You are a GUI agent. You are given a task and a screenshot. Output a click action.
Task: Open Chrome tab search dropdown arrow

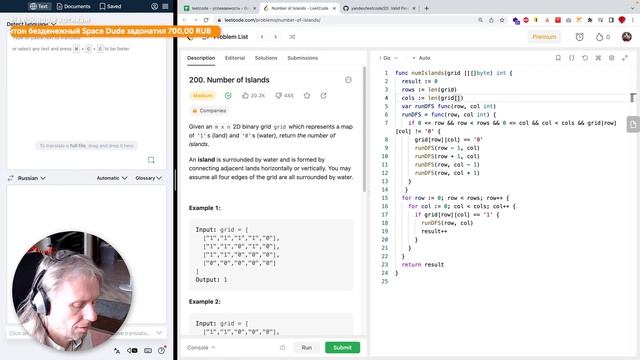click(x=633, y=8)
